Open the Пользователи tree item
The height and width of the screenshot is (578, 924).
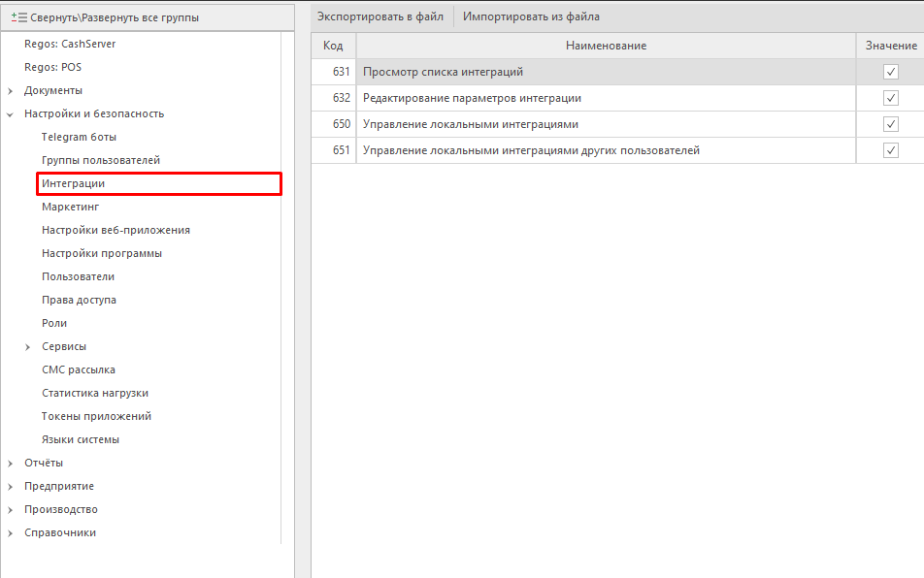78,276
